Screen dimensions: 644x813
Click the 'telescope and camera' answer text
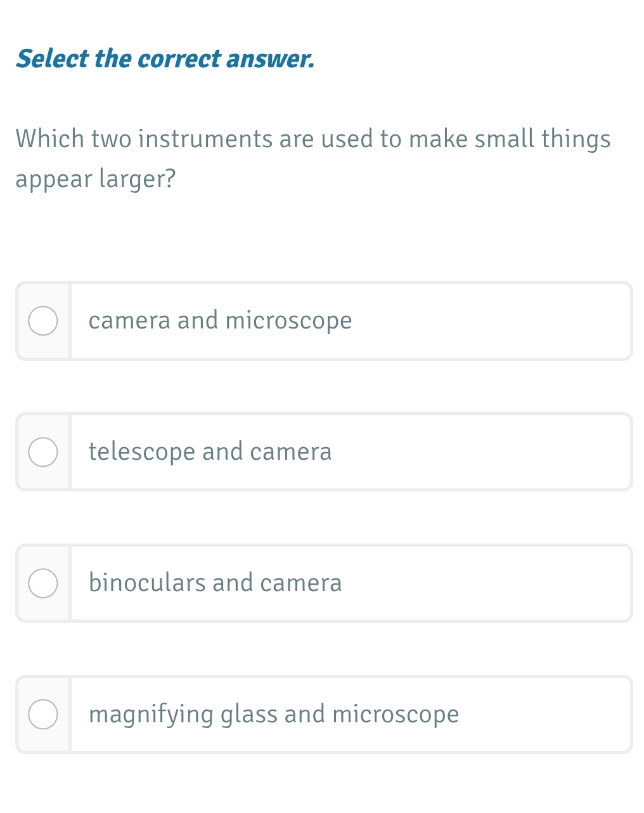pyautogui.click(x=210, y=452)
